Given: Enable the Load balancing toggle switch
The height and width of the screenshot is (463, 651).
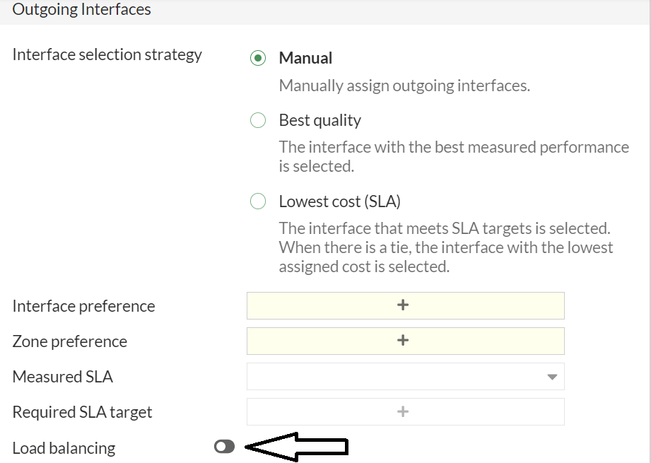Looking at the screenshot, I should click(224, 447).
